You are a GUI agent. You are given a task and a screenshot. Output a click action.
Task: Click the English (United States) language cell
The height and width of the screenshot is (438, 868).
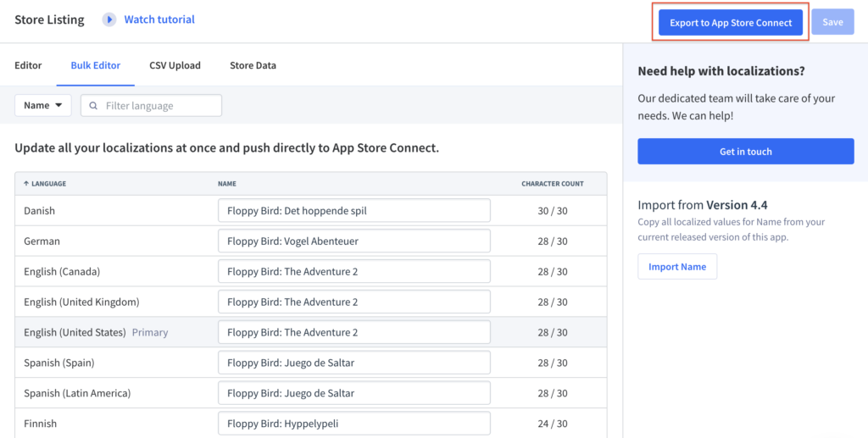(75, 332)
